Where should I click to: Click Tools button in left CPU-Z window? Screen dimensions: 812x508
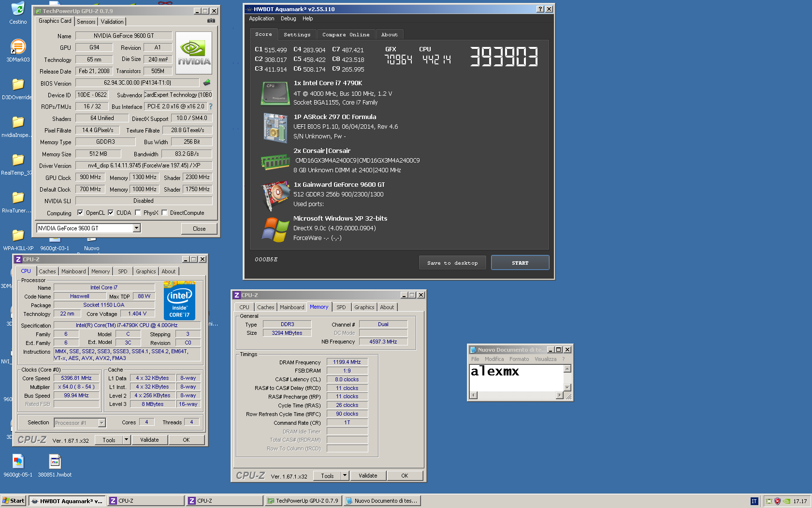coord(109,440)
